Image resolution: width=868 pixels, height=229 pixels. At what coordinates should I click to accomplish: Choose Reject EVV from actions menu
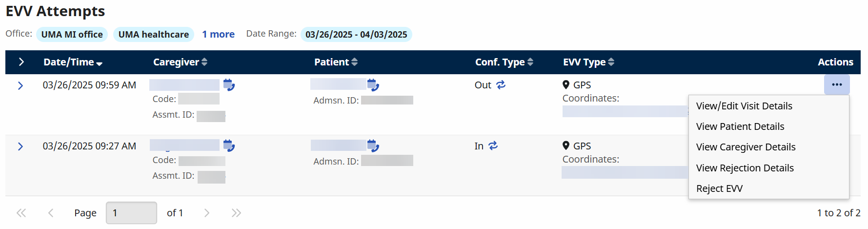(x=719, y=188)
